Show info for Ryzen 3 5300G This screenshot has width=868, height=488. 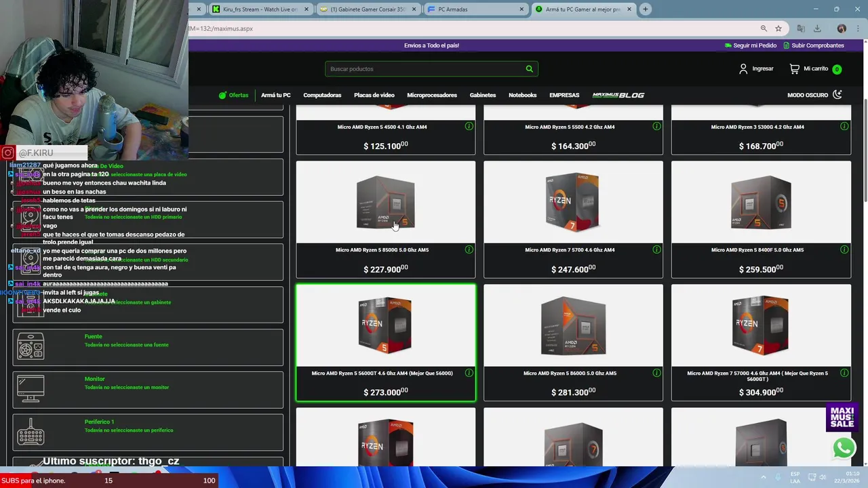click(x=844, y=126)
